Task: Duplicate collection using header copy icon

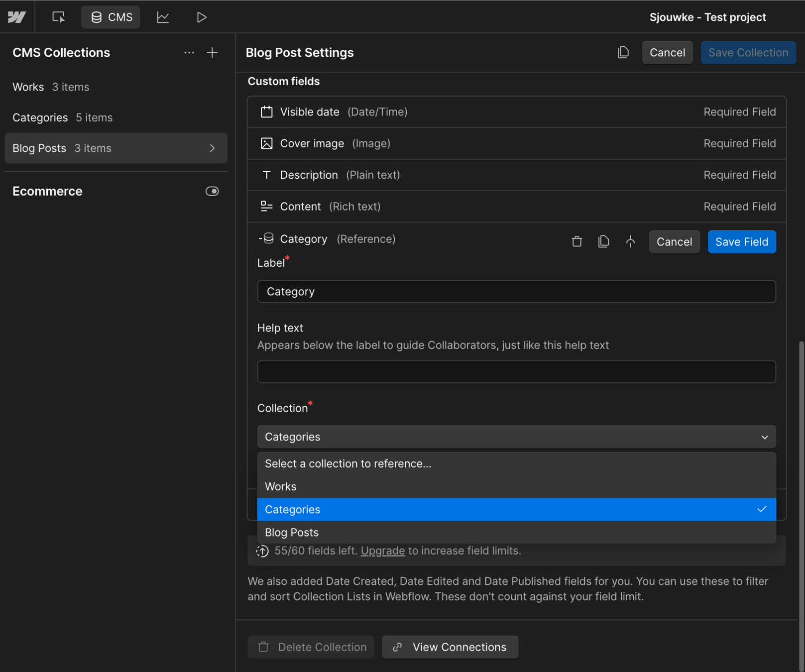Action: [x=623, y=52]
